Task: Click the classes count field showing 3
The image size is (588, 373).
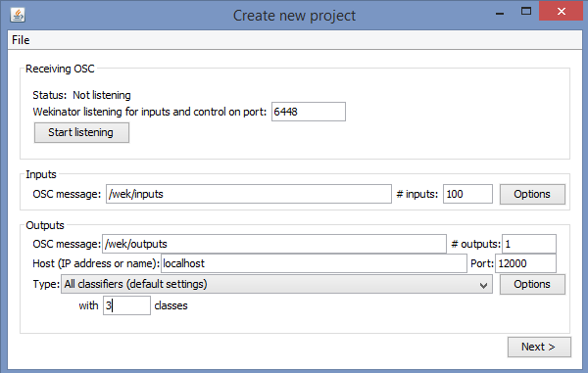Action: click(126, 305)
